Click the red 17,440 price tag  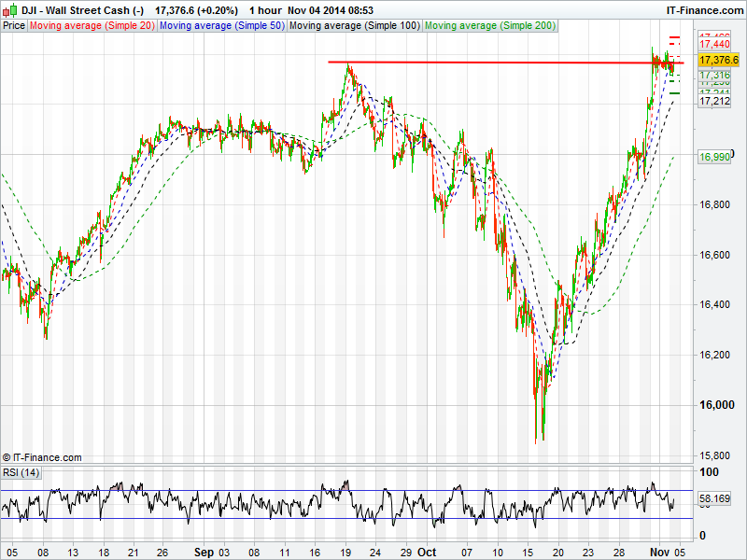pyautogui.click(x=714, y=44)
